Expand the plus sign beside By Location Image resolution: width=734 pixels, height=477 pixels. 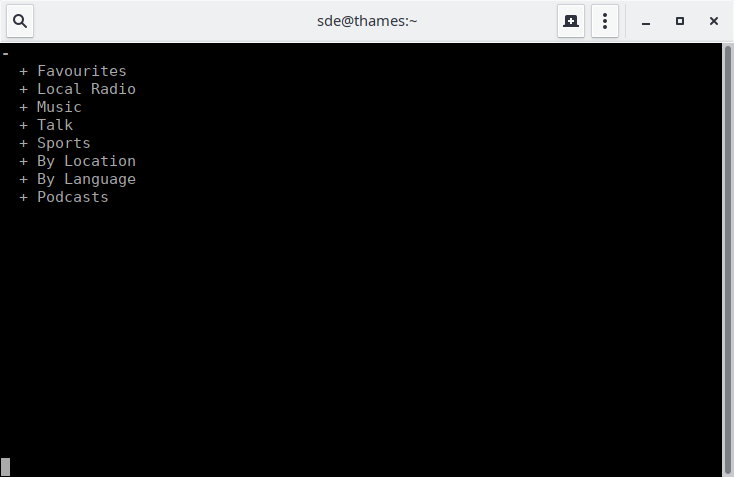point(23,162)
